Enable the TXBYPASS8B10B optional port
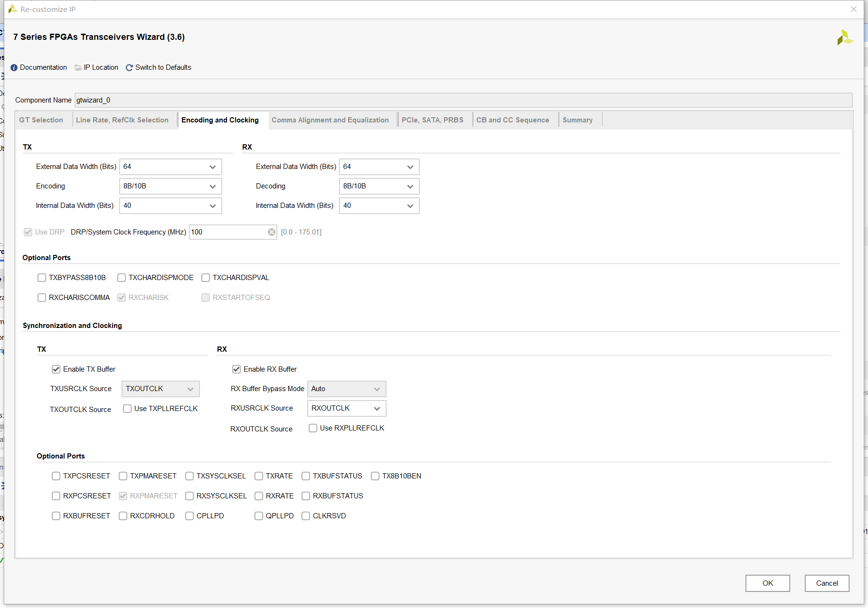The width and height of the screenshot is (868, 608). pyautogui.click(x=42, y=278)
